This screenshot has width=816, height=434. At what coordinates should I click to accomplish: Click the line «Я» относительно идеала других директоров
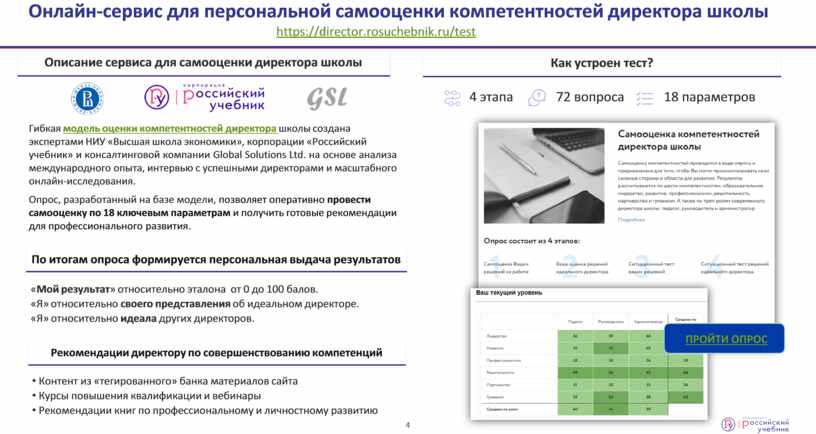coord(142,318)
